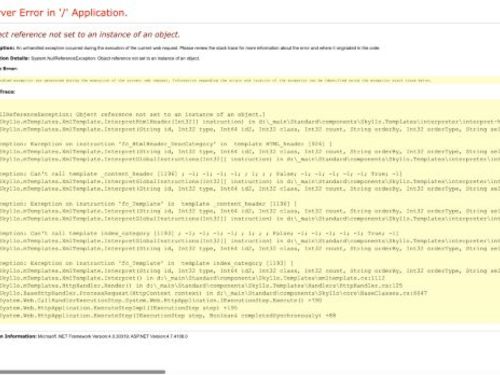The image size is (500, 375).
Task: Click the horizontal scrollbar thumb at page bottom
Action: [82, 372]
